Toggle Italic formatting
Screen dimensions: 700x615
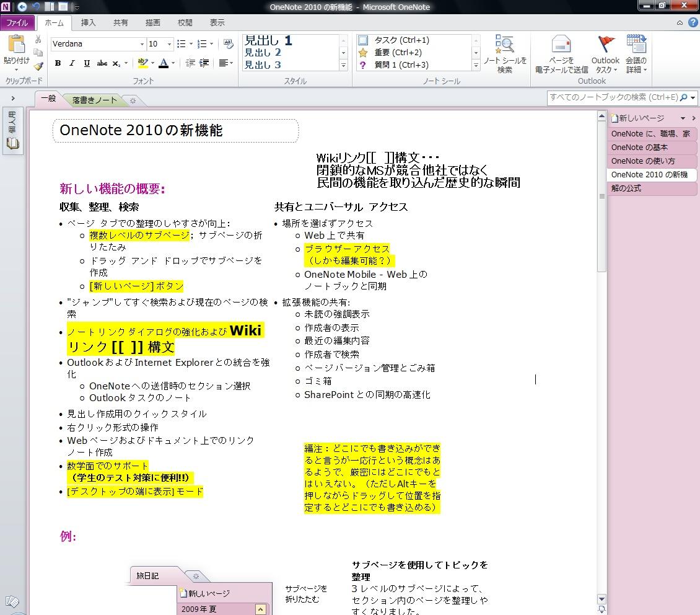72,63
